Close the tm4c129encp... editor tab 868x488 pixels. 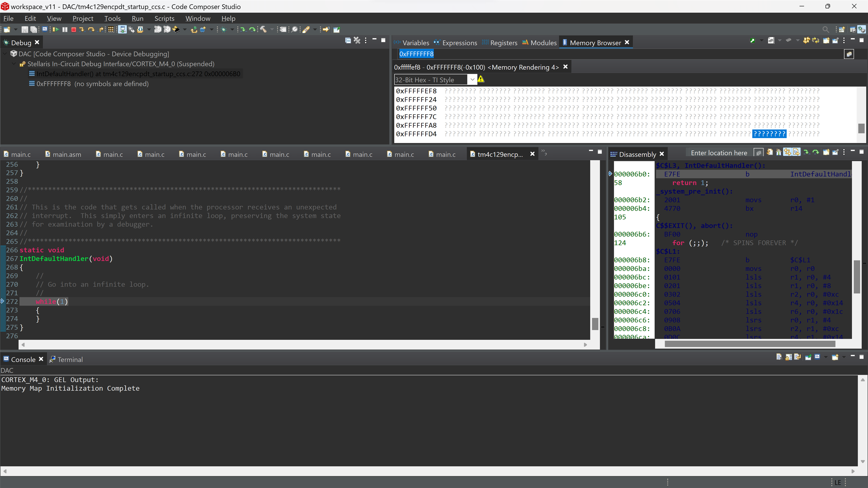[x=532, y=154]
